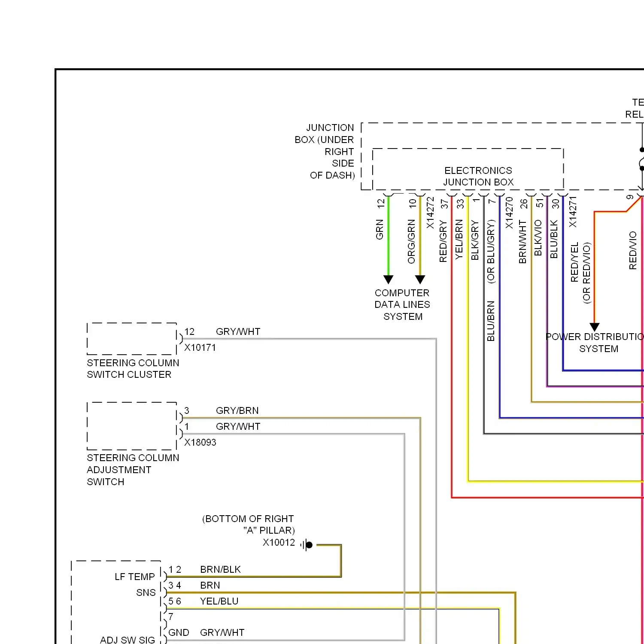
Task: Click the X18093 connector label
Action: click(200, 443)
